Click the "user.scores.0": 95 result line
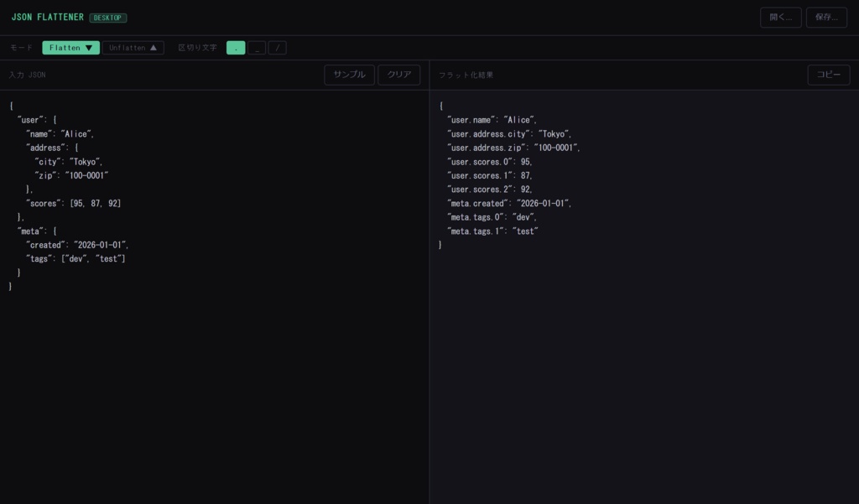Screen dimensions: 859x504 (x=490, y=162)
